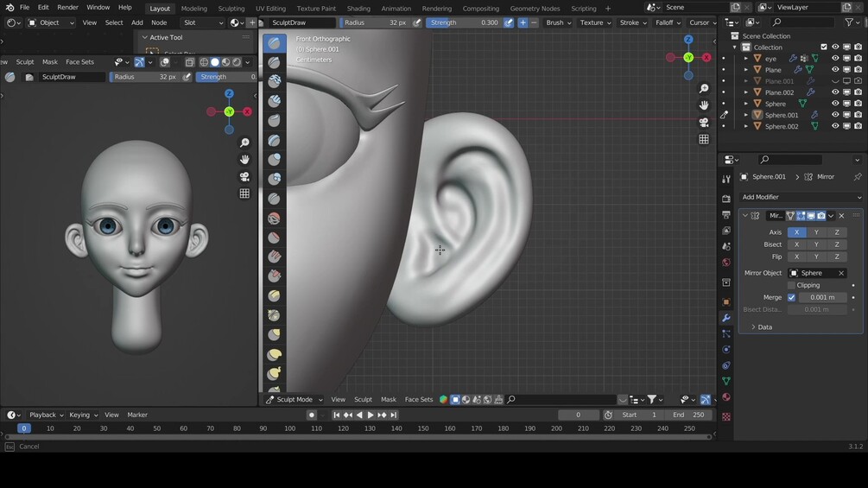Open the Stroke dropdown
Image resolution: width=868 pixels, height=488 pixels.
(633, 22)
